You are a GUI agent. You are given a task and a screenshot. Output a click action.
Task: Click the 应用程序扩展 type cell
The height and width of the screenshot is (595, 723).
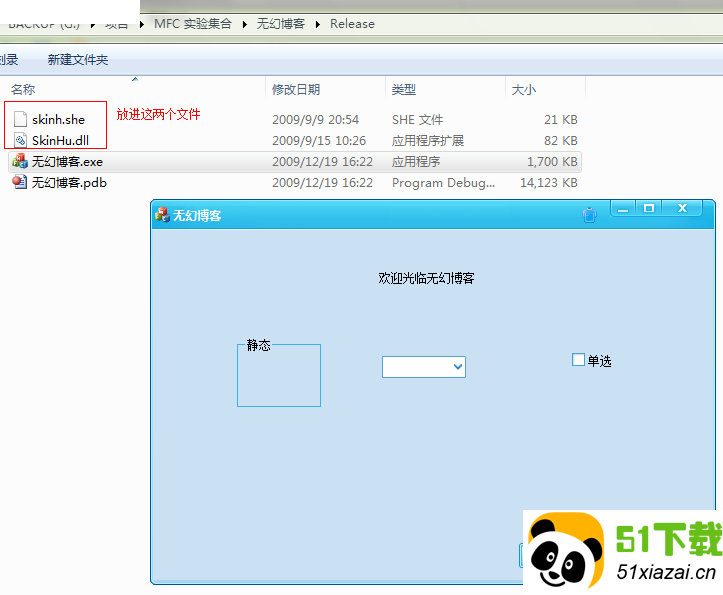[x=428, y=140]
